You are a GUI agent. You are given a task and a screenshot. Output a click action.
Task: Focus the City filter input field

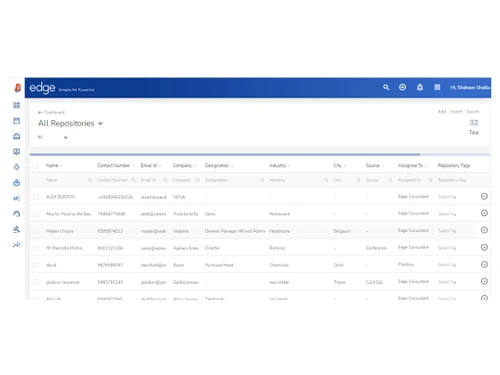[347, 180]
